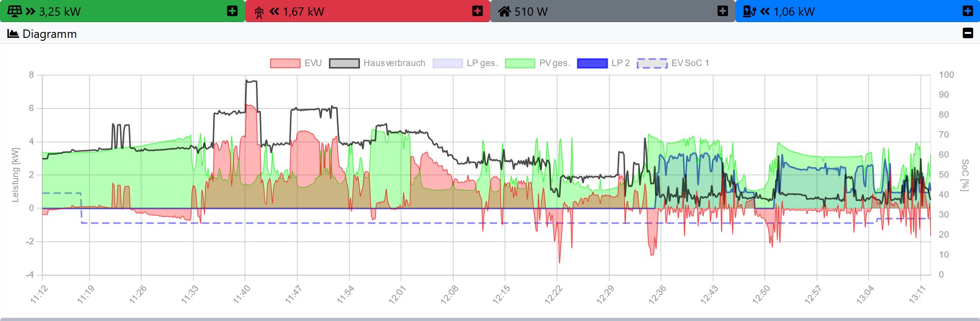
Task: Click the 3,25 kW PV power value
Action: click(60, 12)
